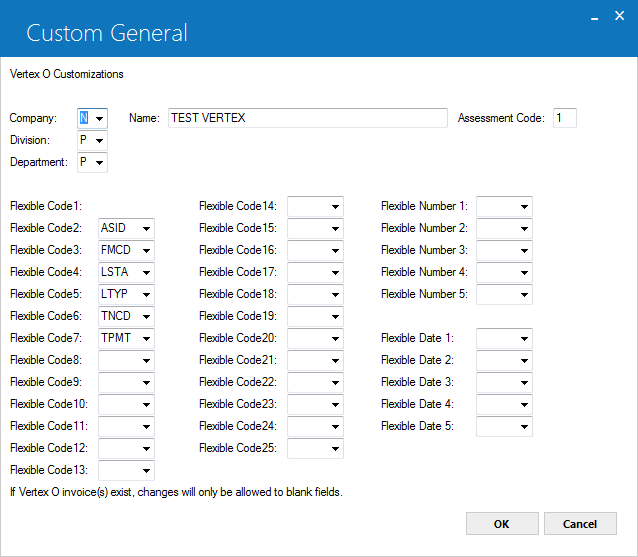Open the Flexible Code18 dropdown

[315, 294]
